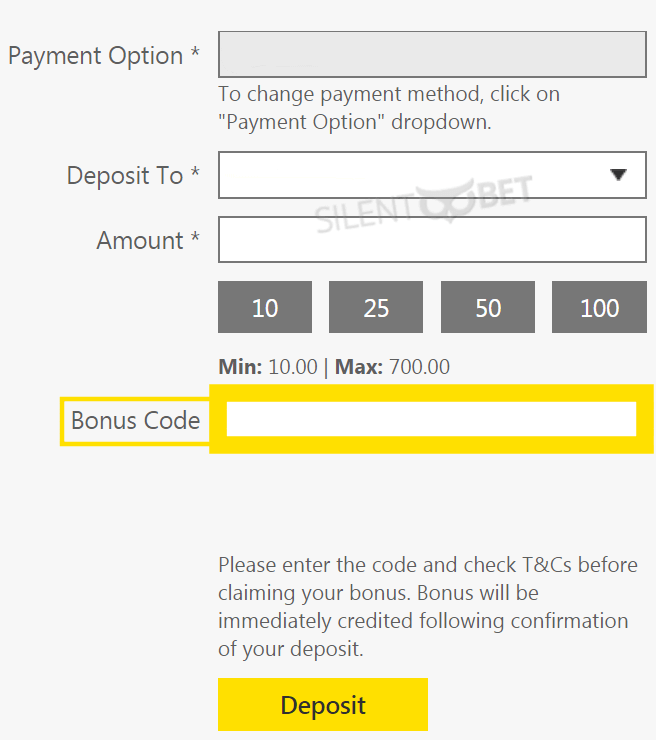Click the Bonus Code label

click(135, 420)
